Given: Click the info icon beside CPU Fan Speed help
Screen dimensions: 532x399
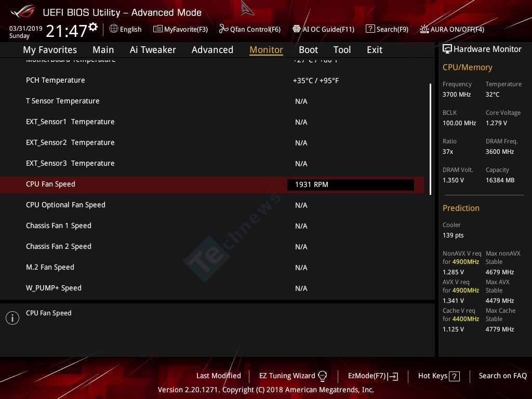Looking at the screenshot, I should (x=12, y=318).
